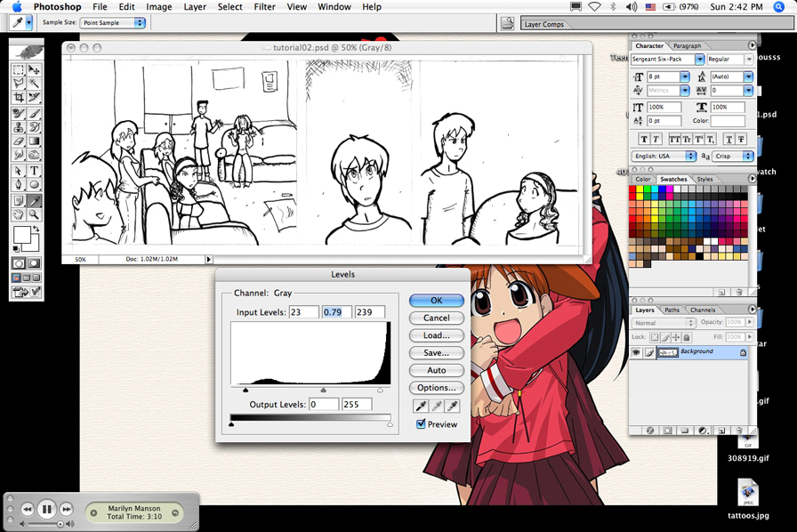Open the Layer menu in menu bar

click(x=195, y=6)
